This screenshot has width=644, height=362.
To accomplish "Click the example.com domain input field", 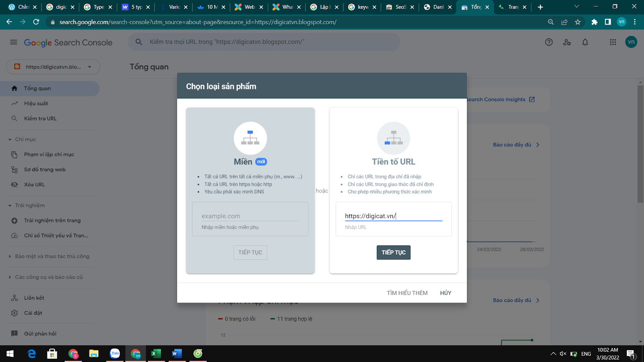I will click(250, 216).
